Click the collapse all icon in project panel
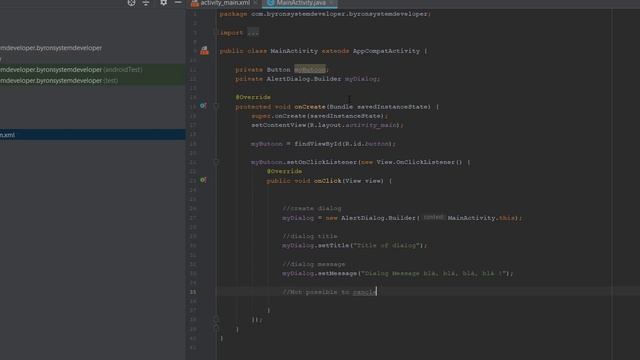Image resolution: width=640 pixels, height=360 pixels. point(146,3)
